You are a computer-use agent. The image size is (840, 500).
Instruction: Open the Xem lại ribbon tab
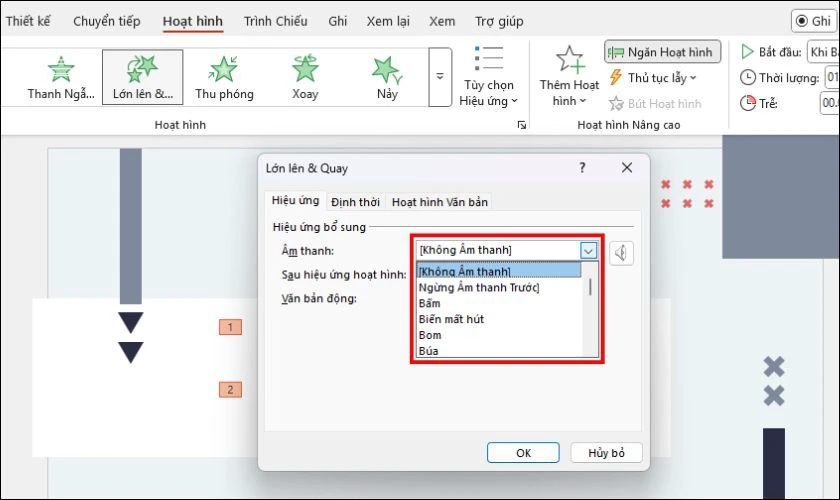(388, 21)
